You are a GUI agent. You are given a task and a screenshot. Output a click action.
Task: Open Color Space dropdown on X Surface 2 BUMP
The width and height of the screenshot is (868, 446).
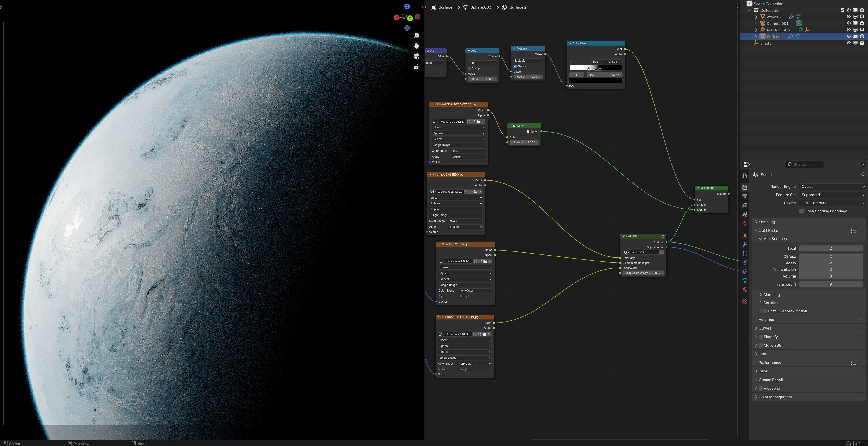(x=475, y=291)
